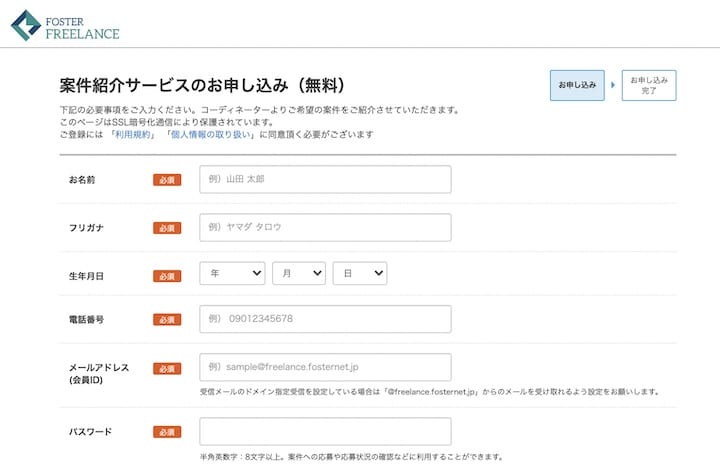Select the お申し込み step tab
720x472 pixels.
577,85
